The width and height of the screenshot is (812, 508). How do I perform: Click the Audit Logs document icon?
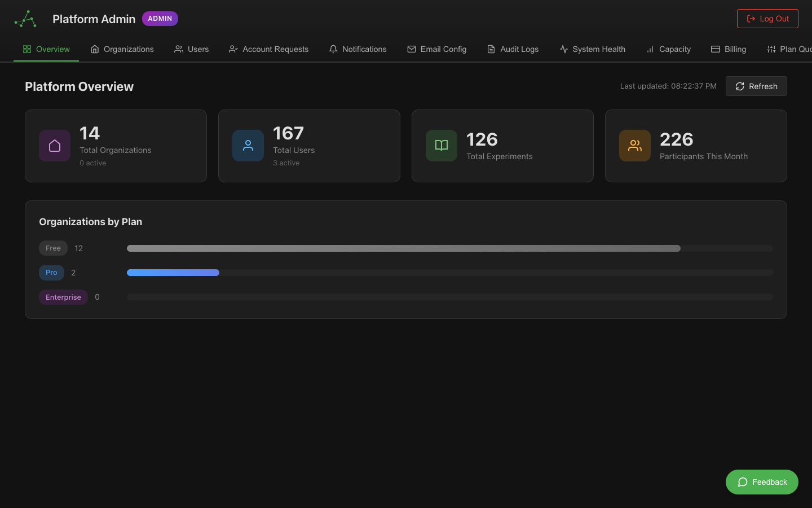coord(490,49)
